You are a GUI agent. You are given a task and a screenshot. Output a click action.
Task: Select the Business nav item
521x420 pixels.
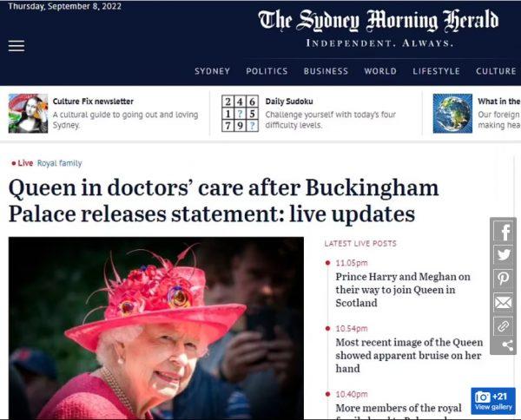[x=326, y=71]
